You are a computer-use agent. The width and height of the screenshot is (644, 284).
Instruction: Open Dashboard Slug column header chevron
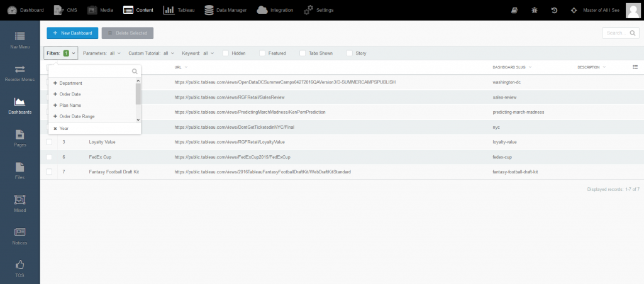[x=530, y=67]
